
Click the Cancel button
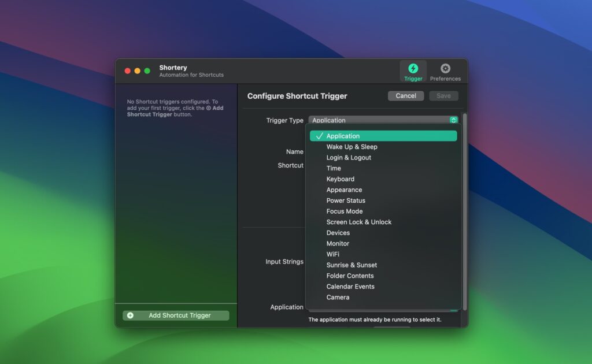coord(405,95)
